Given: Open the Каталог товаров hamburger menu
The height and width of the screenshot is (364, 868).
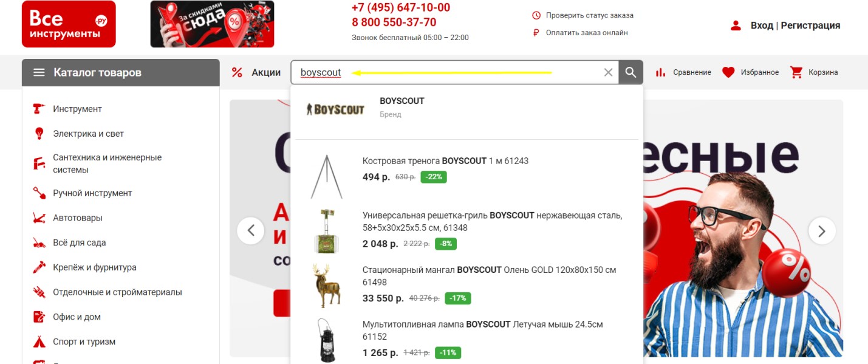Looking at the screenshot, I should tap(39, 72).
